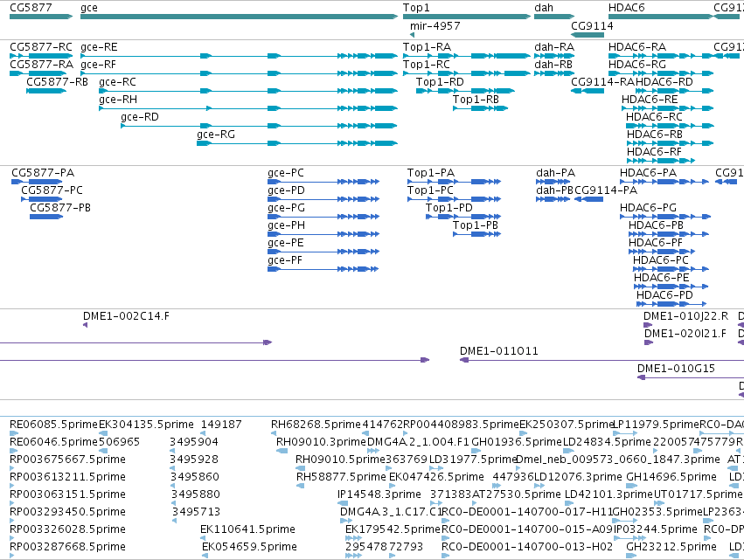Click the LP11979.5prime EST feature
This screenshot has width=744, height=560.
tap(625, 433)
